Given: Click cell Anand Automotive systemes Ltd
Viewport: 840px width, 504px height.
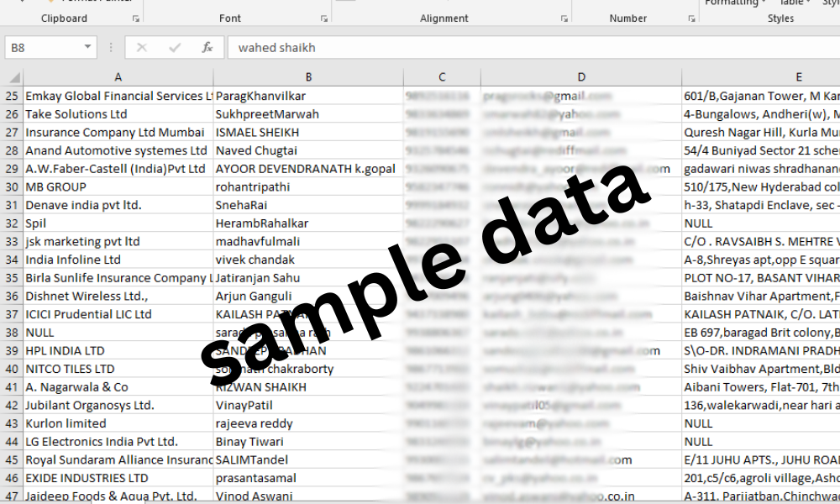Looking at the screenshot, I should click(x=118, y=150).
